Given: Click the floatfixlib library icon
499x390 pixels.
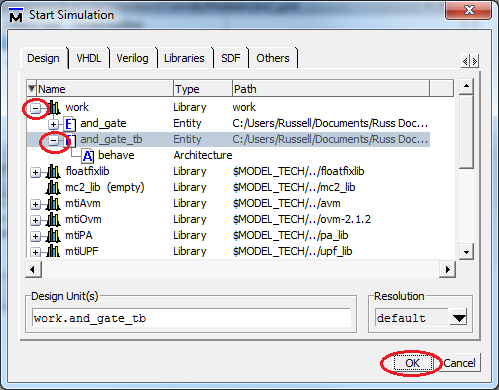Looking at the screenshot, I should point(53,172).
